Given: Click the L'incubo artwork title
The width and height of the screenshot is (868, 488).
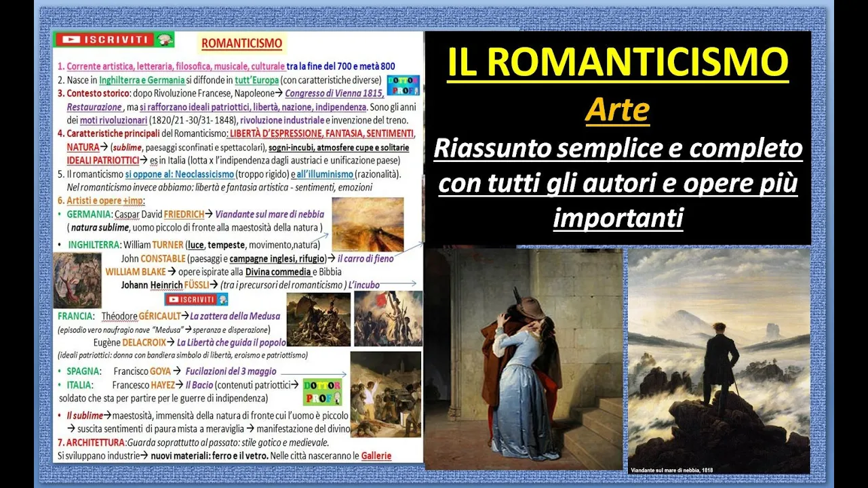Looking at the screenshot, I should tap(363, 285).
